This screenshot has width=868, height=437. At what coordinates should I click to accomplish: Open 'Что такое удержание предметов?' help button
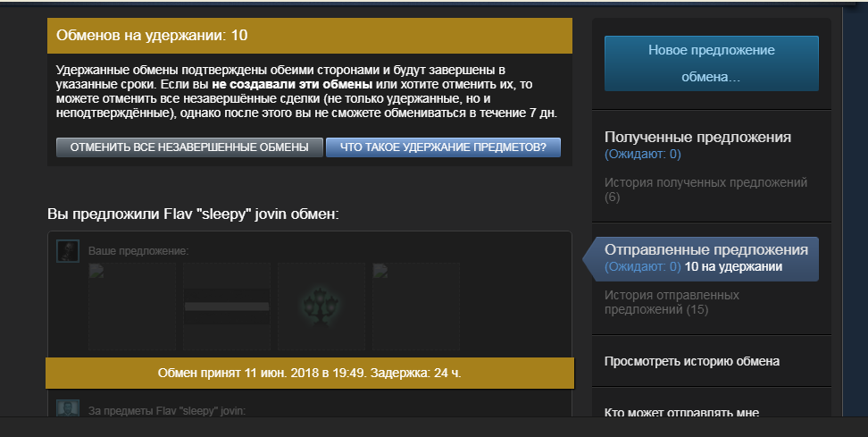click(443, 147)
